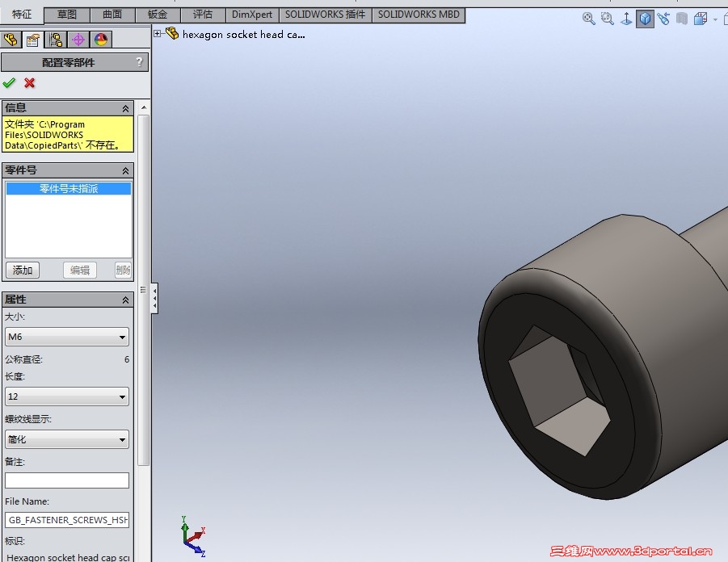Click the Zoom to Area icon
The width and height of the screenshot is (728, 562).
coord(608,19)
